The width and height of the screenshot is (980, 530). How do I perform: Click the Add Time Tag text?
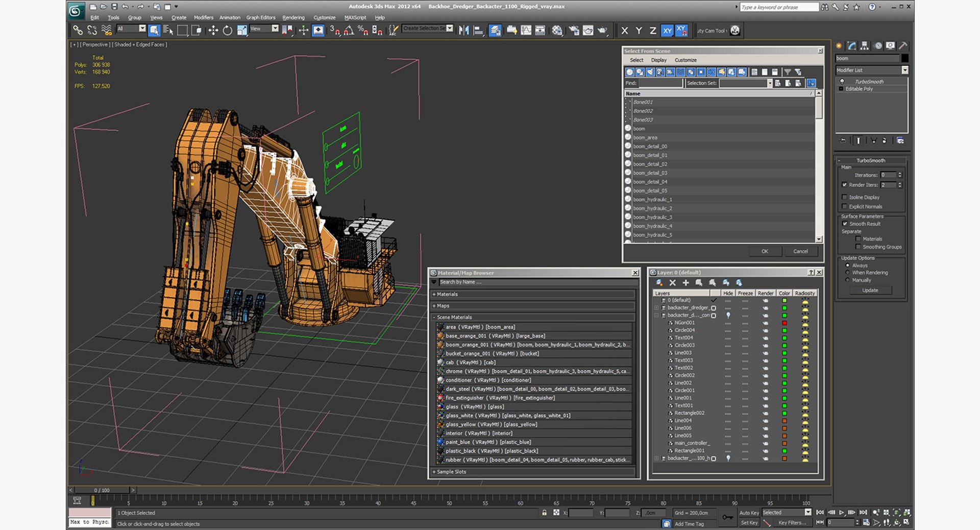689,524
